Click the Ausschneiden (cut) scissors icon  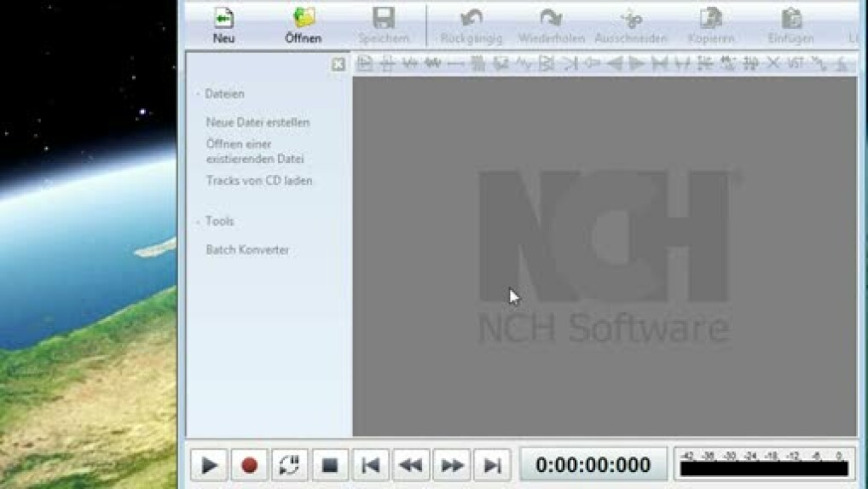tap(632, 19)
